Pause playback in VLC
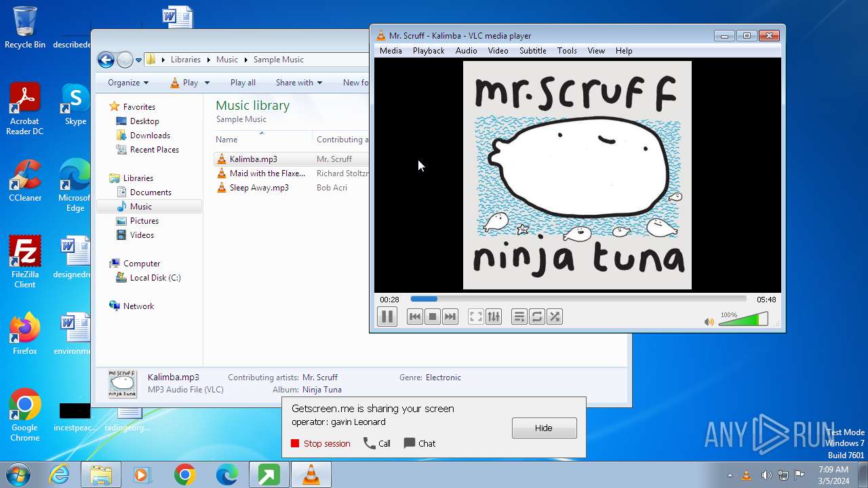This screenshot has width=868, height=488. 387,317
